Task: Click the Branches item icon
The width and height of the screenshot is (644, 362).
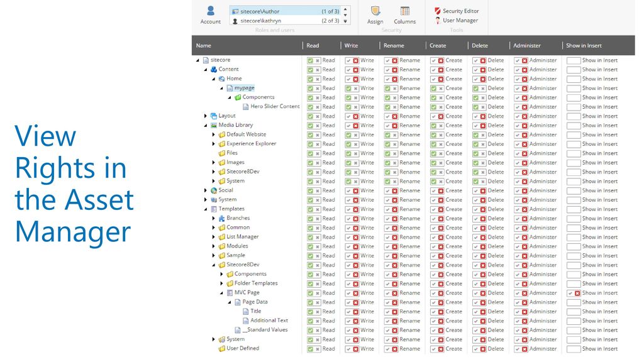Action: (222, 218)
